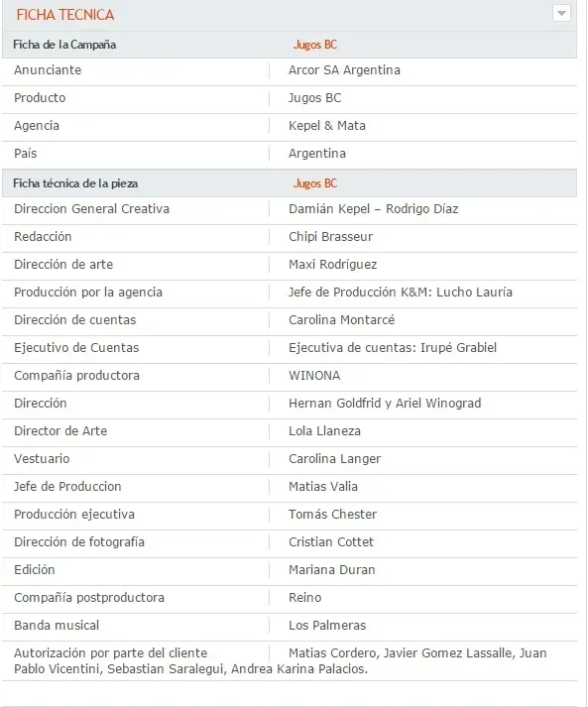Click the FICHA TECNICA heading
Screen dimensions: 588x707
pyautogui.click(x=65, y=15)
